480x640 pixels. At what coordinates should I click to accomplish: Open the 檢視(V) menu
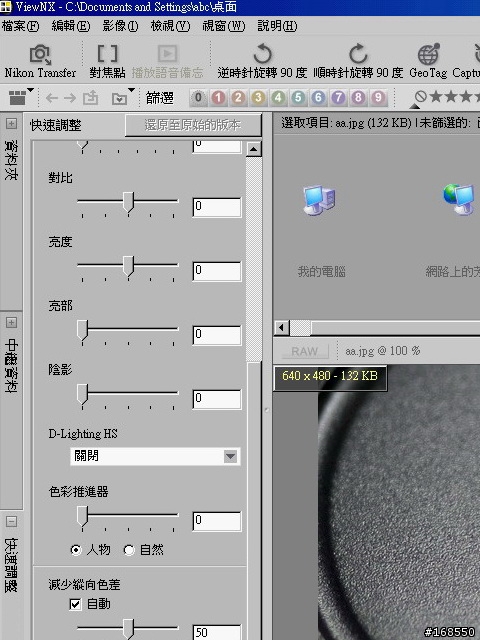(x=170, y=26)
